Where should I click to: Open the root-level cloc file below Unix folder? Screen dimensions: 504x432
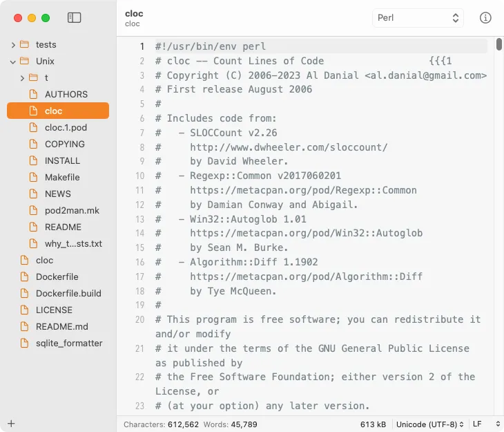click(58, 260)
